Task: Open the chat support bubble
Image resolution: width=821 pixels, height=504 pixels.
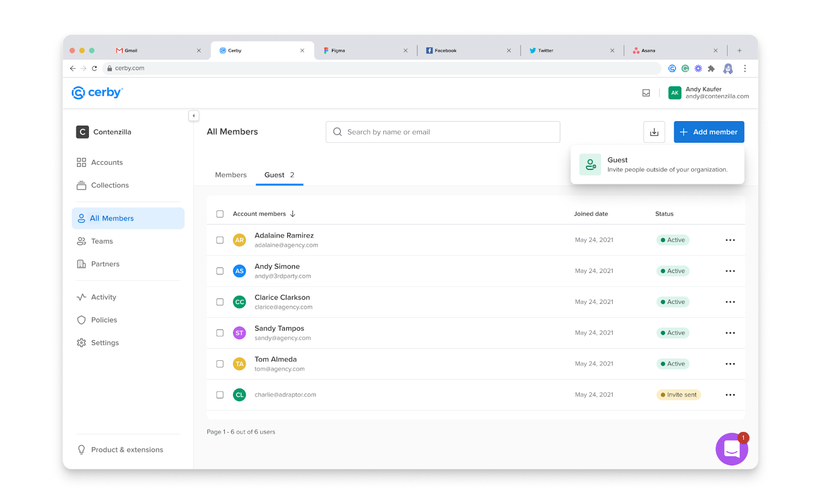Action: [732, 449]
